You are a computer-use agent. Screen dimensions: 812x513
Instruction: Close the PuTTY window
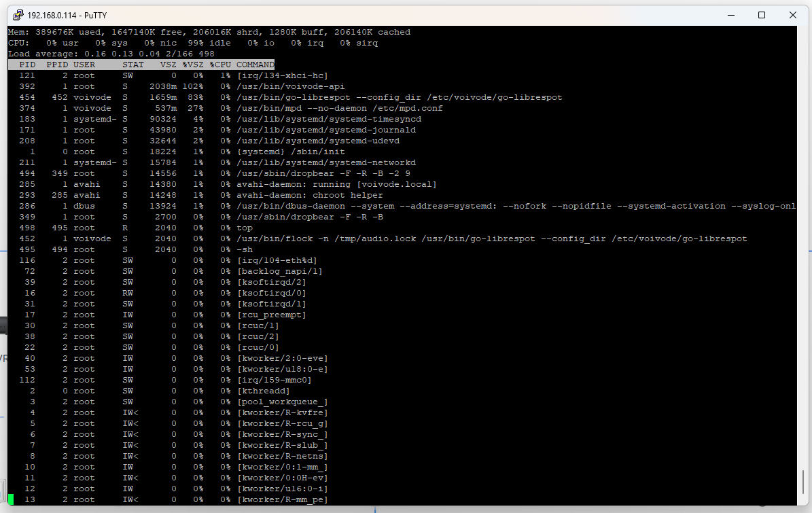(x=793, y=15)
